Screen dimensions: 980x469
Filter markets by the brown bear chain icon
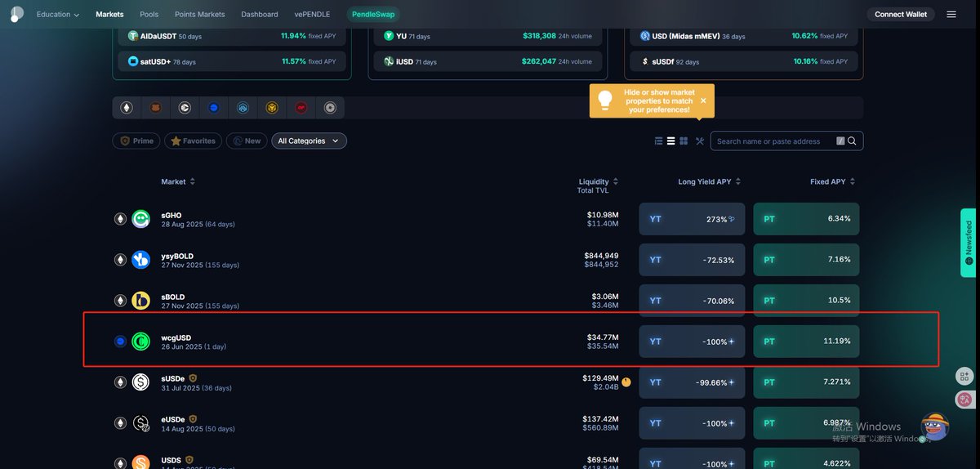[x=155, y=108]
